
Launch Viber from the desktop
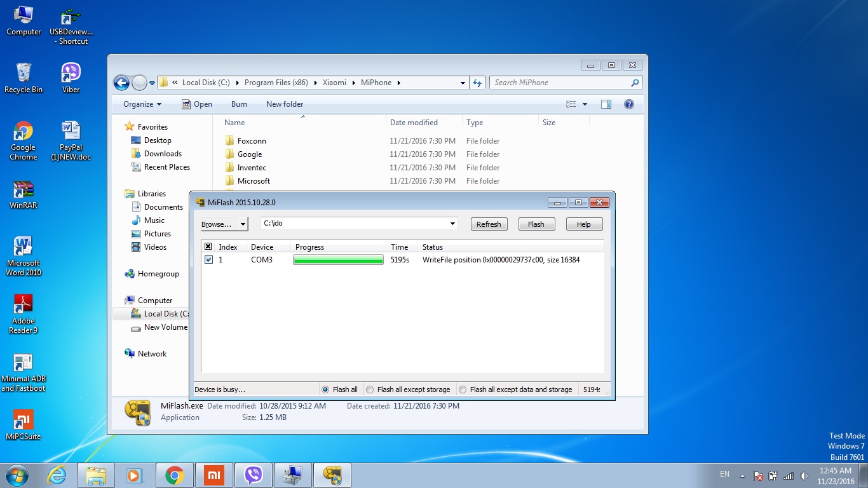pos(71,78)
